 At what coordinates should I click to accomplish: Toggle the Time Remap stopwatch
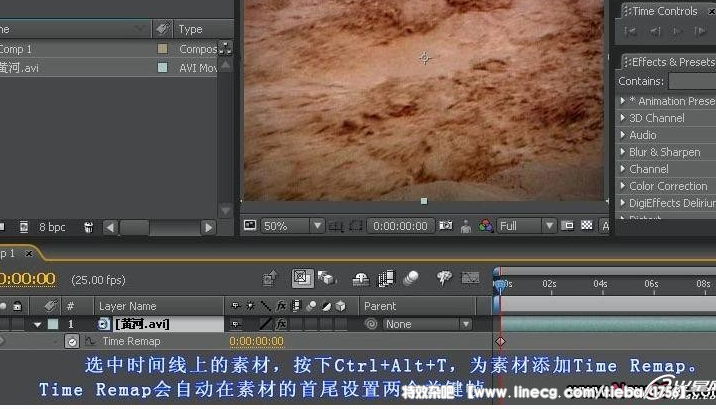(72, 341)
